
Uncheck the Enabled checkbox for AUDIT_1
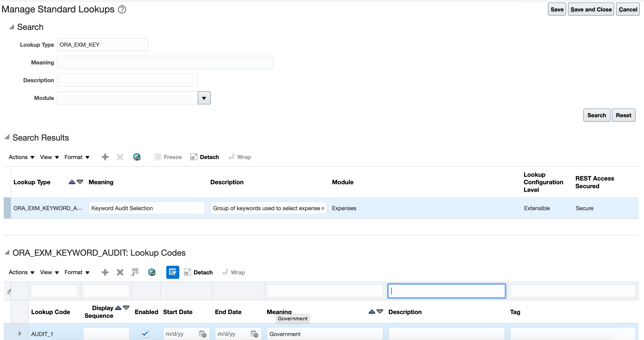[145, 333]
